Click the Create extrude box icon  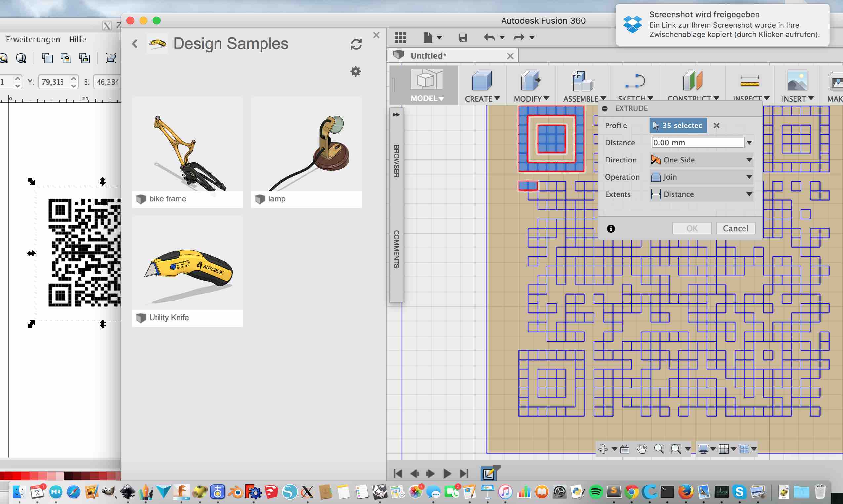coord(482,81)
